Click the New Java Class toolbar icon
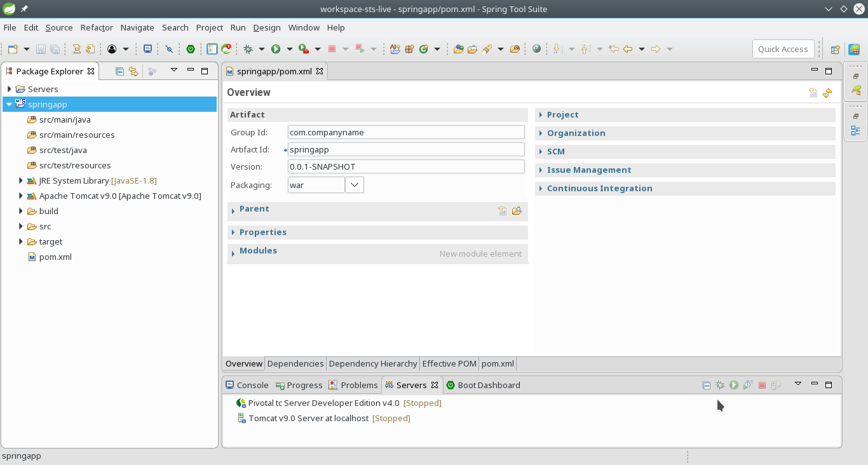The image size is (868, 465). pyautogui.click(x=423, y=49)
